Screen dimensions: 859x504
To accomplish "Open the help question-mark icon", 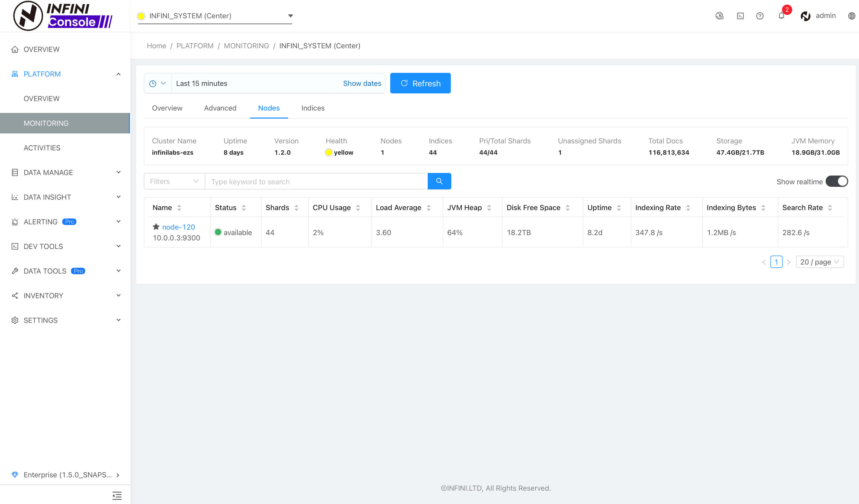I will coord(759,16).
